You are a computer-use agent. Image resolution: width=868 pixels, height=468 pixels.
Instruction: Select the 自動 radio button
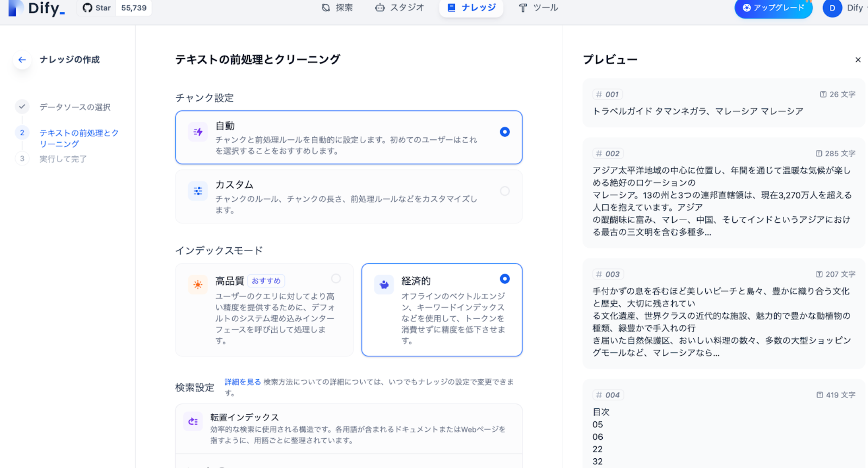(x=504, y=132)
